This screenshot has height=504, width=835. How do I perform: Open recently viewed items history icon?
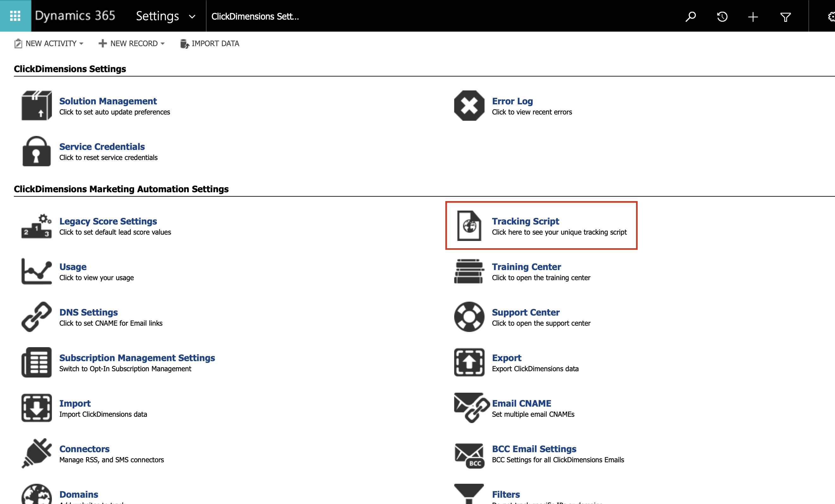[x=722, y=16]
